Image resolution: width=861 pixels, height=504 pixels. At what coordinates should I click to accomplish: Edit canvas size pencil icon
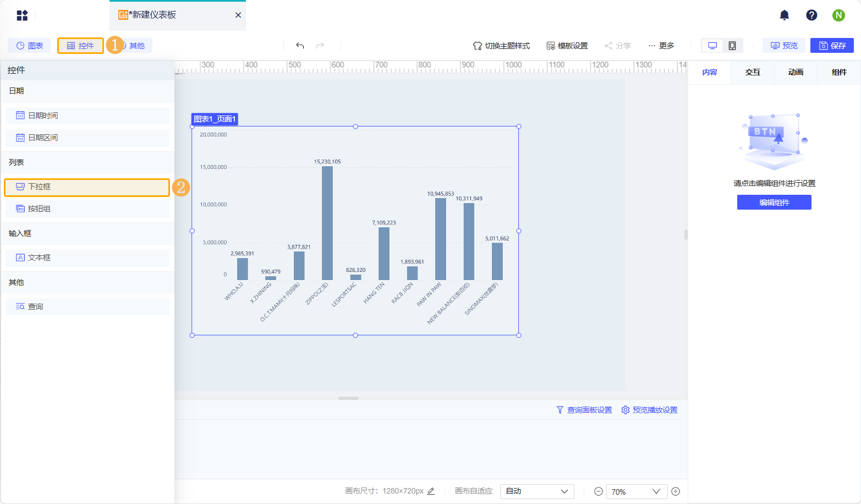coord(431,491)
